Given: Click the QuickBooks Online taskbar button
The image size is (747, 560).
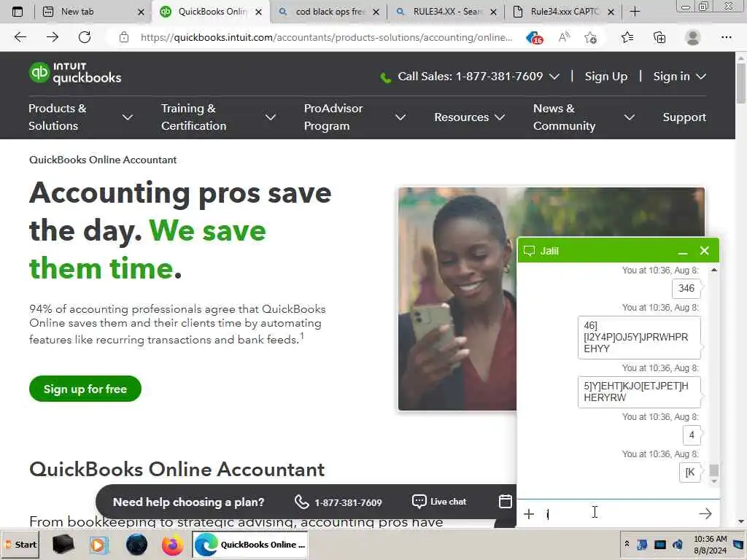Looking at the screenshot, I should click(x=249, y=544).
